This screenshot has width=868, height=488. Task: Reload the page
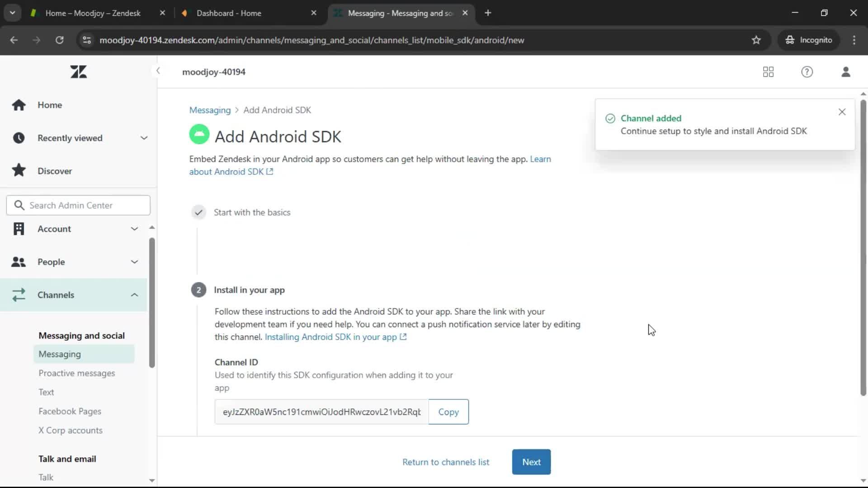point(59,40)
